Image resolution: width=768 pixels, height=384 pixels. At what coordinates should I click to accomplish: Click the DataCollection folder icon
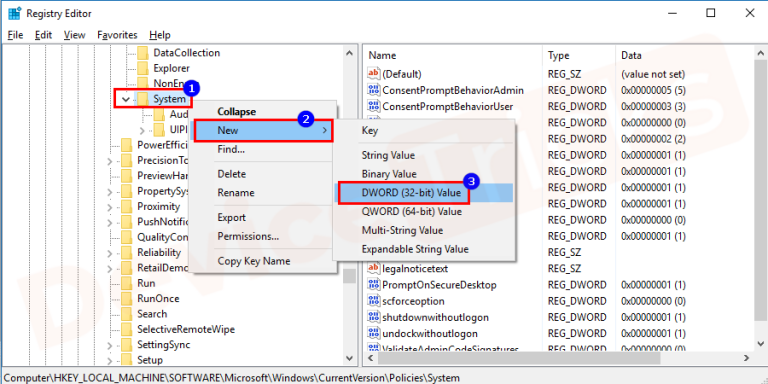point(143,52)
